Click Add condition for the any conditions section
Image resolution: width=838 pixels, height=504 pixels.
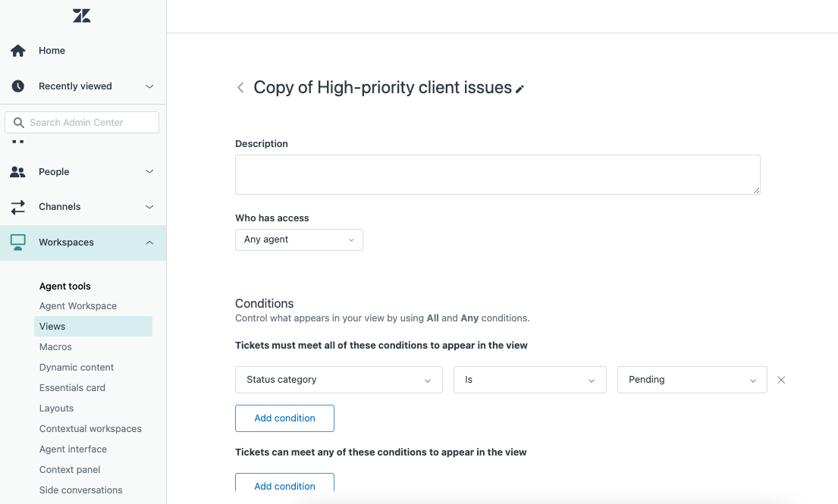284,485
